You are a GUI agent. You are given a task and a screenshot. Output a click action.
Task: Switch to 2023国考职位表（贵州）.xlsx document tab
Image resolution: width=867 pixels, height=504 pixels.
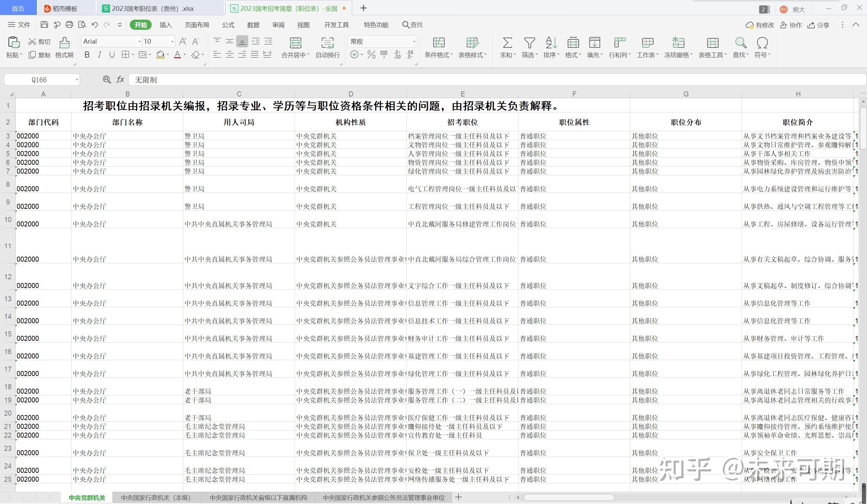(x=160, y=8)
